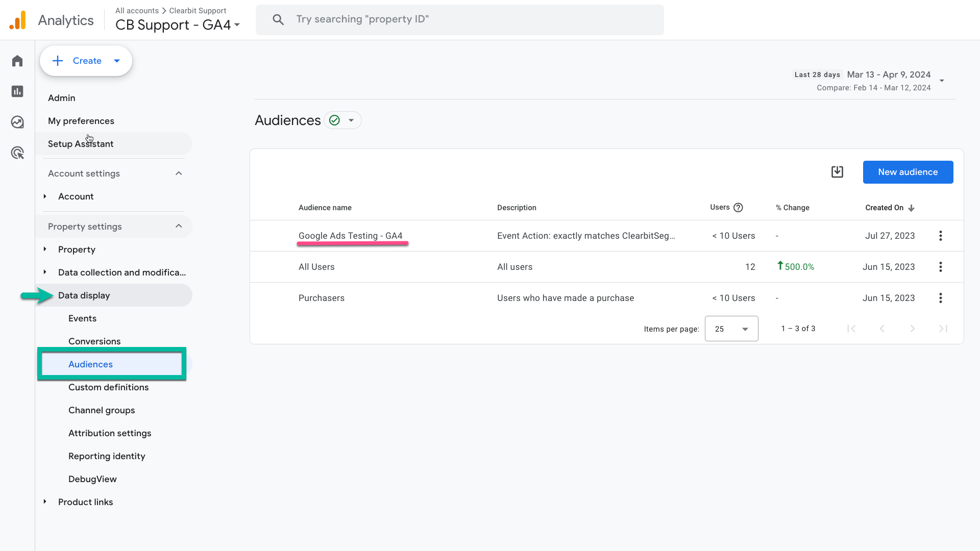Go to last page pagination icon

pos(943,329)
